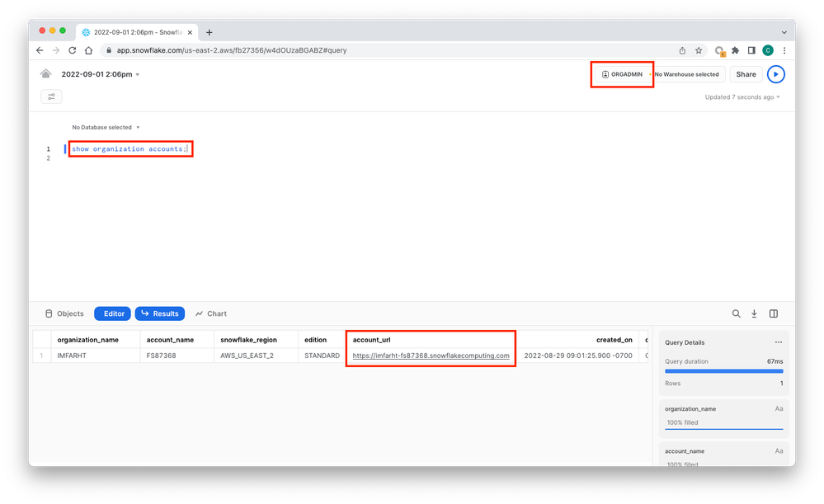824x504 pixels.
Task: Click editor line number 2
Action: (x=49, y=158)
